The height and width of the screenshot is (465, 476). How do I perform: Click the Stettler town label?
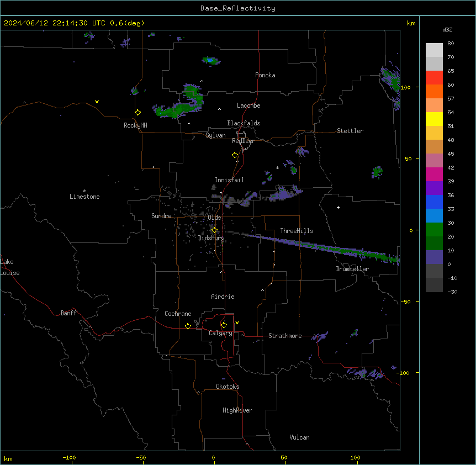[x=350, y=131]
